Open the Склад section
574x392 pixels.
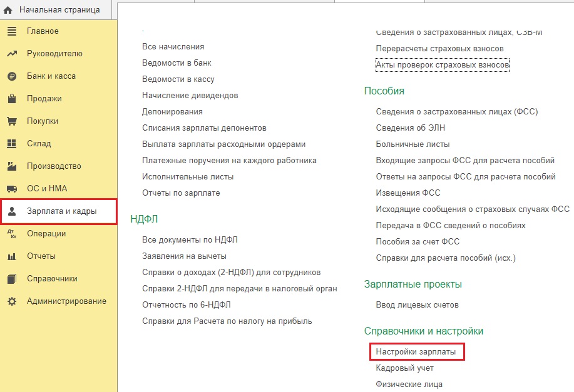point(59,144)
